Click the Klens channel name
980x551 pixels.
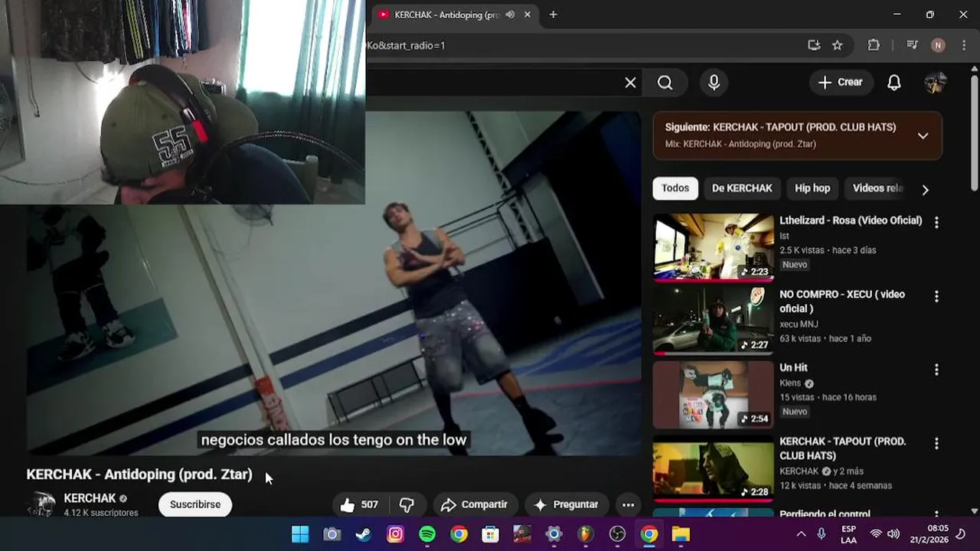tap(790, 383)
